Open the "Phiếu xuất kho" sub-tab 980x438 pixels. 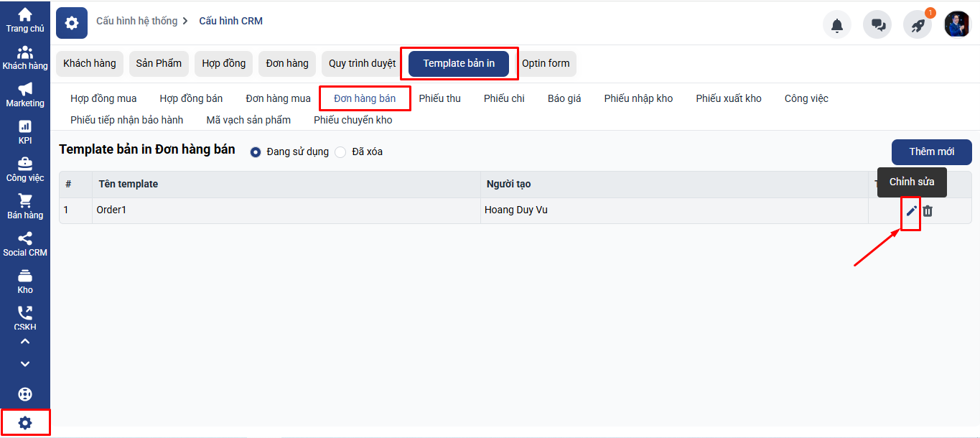tap(728, 98)
